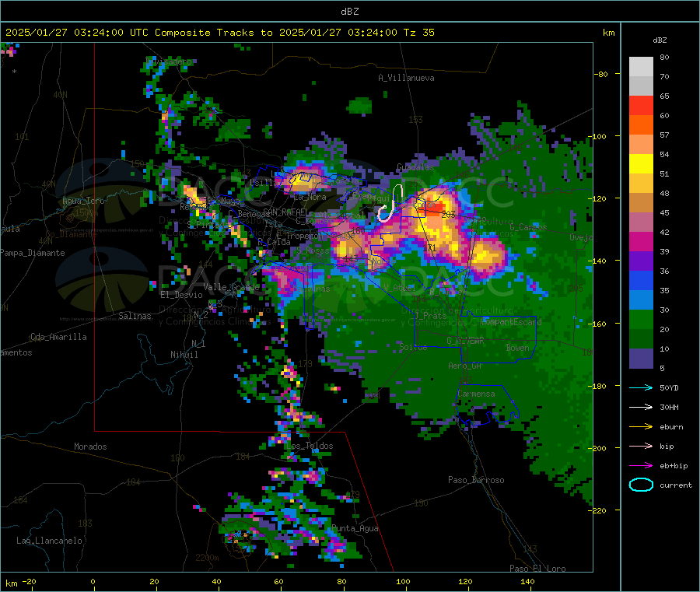Click the '-200' tick on the vertical axis
The height and width of the screenshot is (592, 700).
(599, 448)
